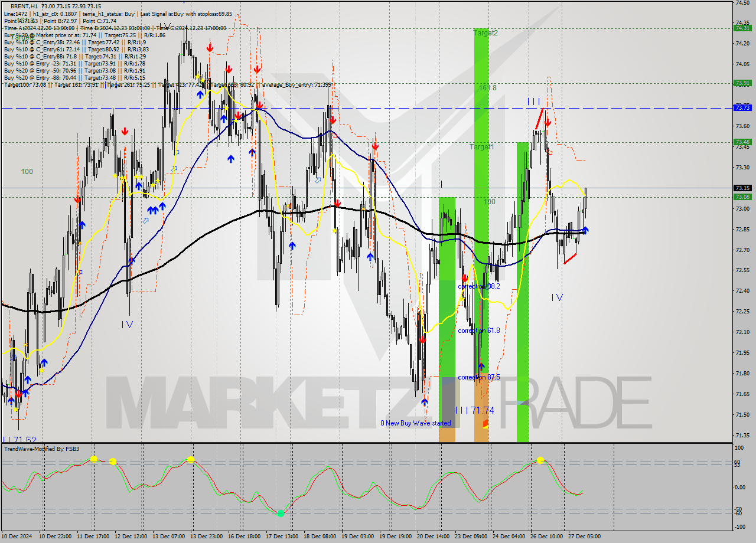Click the '17 Dec 13:00' date axis label
This screenshot has height=543, width=756.
(x=282, y=537)
